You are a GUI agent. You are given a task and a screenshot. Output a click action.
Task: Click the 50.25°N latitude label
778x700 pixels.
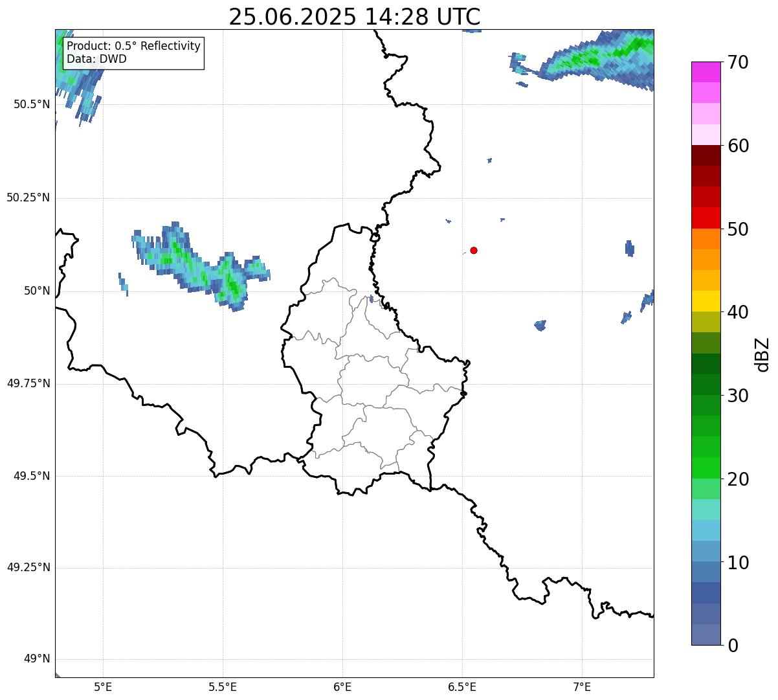[28, 198]
